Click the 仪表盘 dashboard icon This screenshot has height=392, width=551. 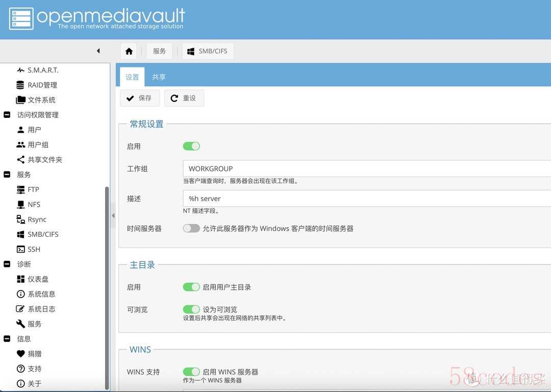point(20,279)
